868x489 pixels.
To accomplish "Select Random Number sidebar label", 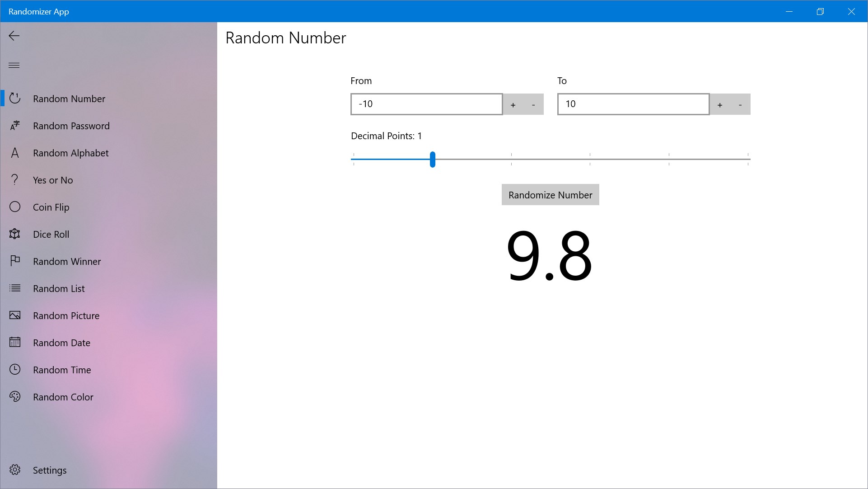I will [x=69, y=99].
